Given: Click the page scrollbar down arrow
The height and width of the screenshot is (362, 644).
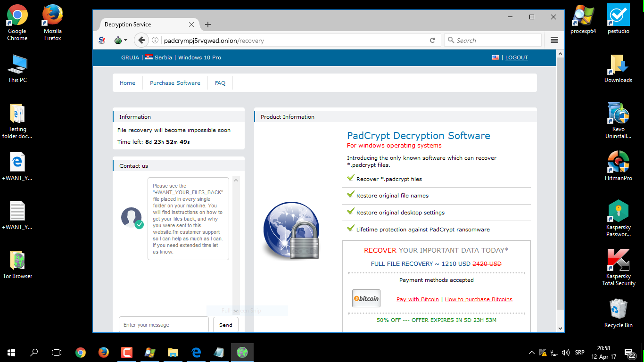Looking at the screenshot, I should point(561,329).
